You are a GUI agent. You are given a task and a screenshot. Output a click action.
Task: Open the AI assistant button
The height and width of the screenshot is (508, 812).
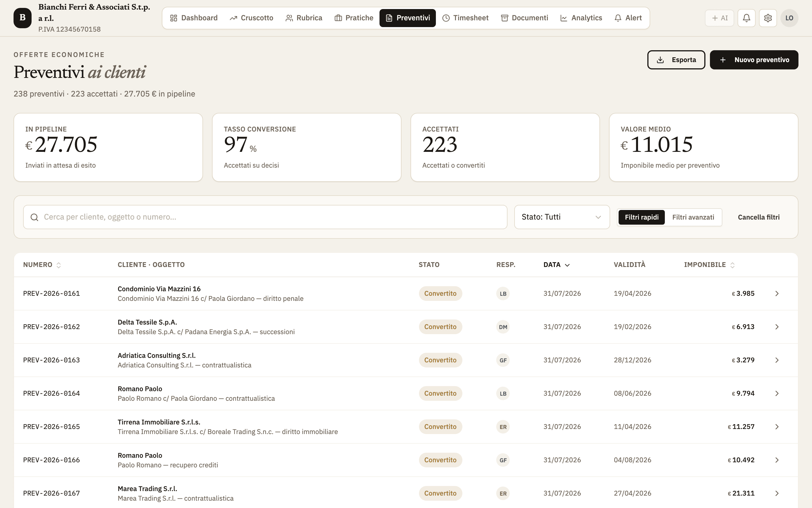point(720,18)
